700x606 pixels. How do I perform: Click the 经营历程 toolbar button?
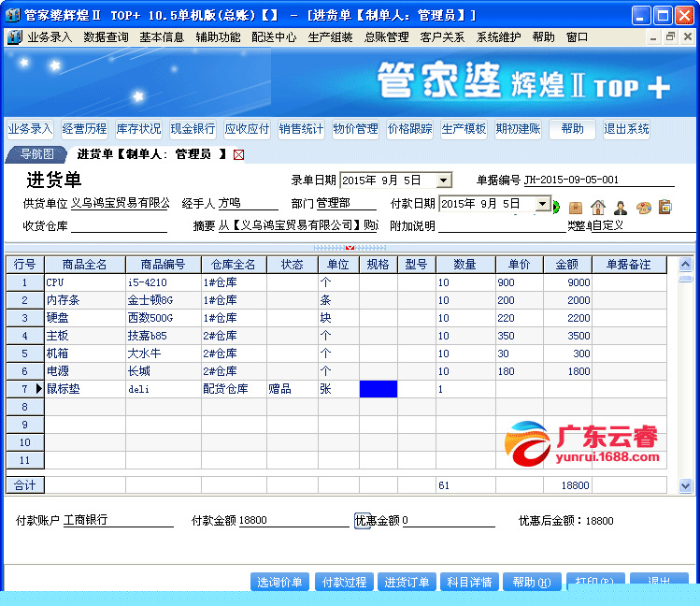point(84,129)
